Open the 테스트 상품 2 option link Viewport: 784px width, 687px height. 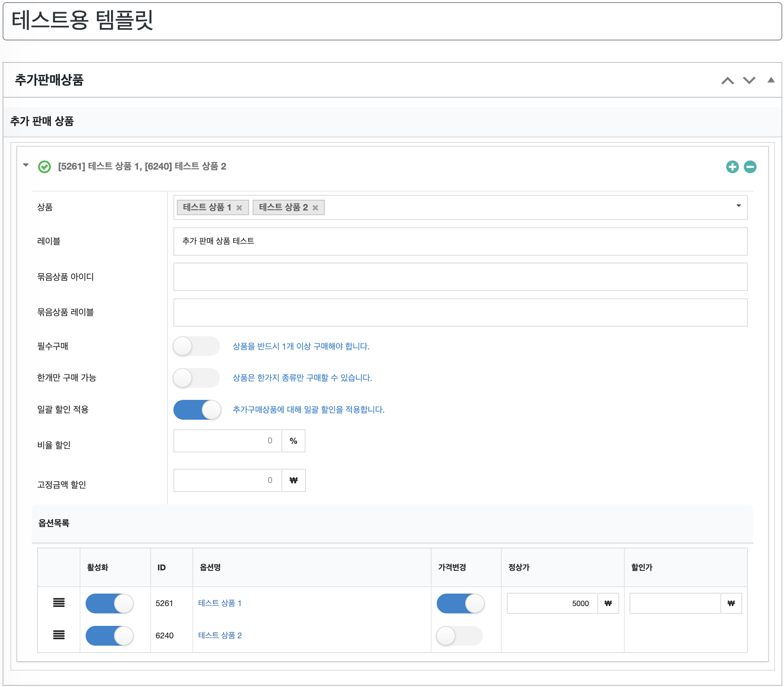[220, 635]
